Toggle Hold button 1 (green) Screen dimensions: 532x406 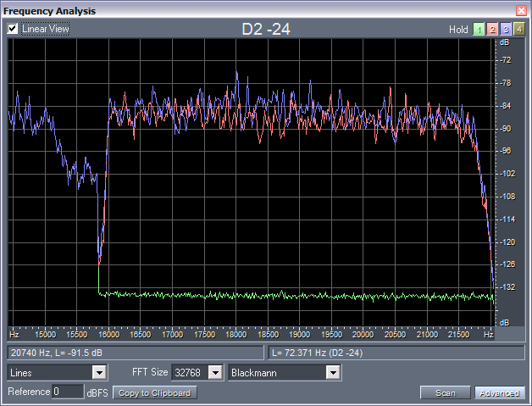(x=479, y=30)
